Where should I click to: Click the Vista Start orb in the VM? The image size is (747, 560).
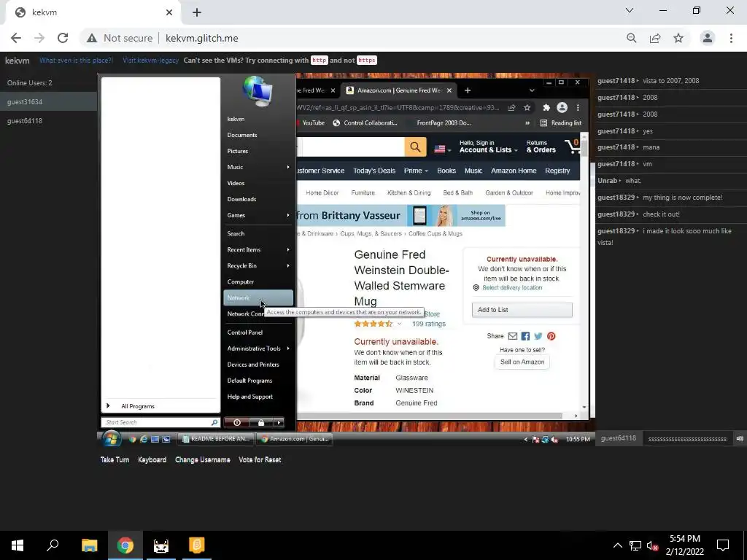tap(112, 438)
